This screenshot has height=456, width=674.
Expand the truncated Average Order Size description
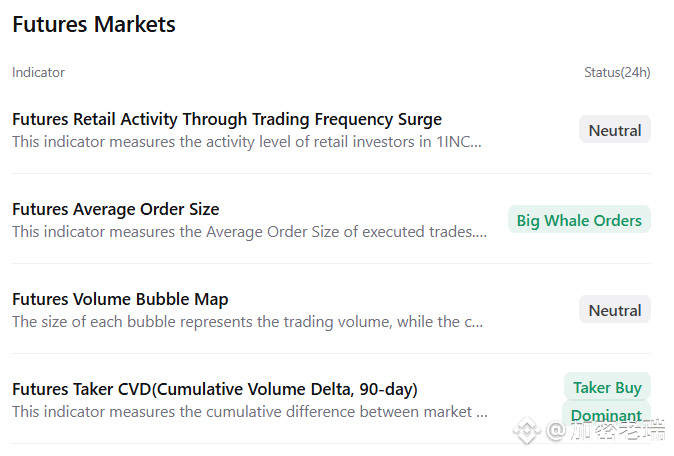[x=249, y=232]
